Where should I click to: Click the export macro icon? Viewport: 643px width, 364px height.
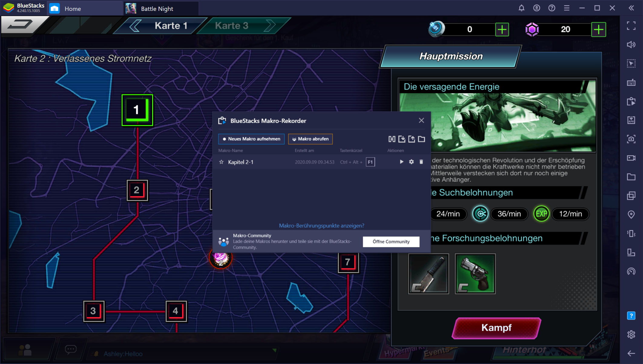coord(412,139)
